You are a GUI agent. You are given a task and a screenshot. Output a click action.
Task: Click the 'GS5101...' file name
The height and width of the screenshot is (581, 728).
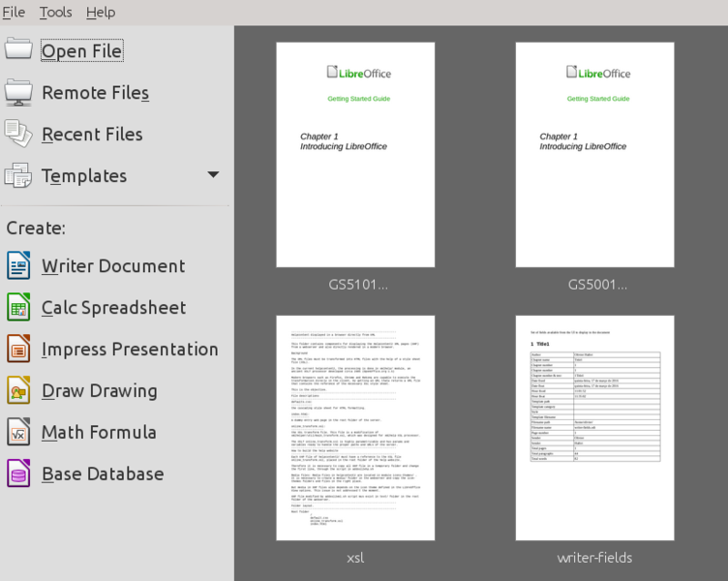click(x=358, y=285)
